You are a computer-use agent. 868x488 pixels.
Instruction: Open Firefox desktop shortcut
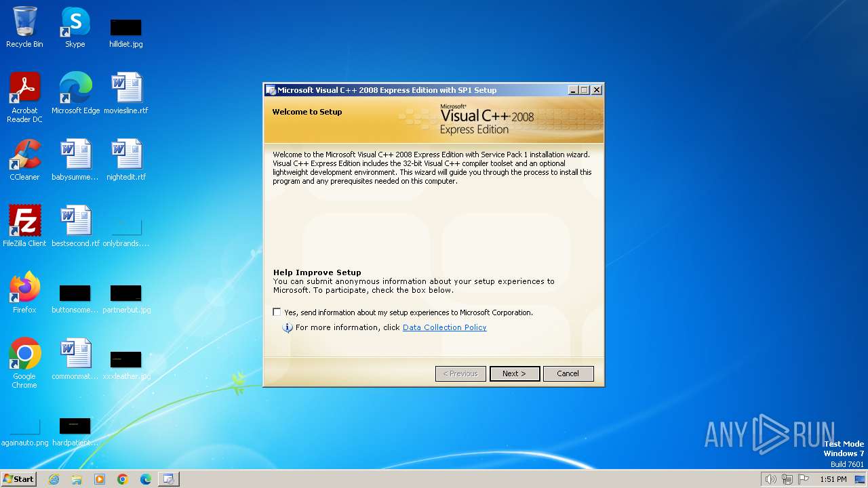coord(24,292)
